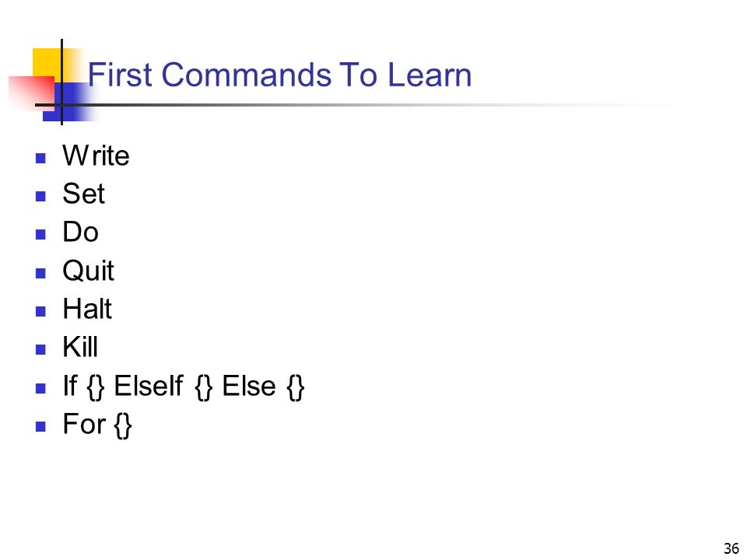Select the Write bullet text
The width and height of the screenshot is (747, 560).
point(96,156)
